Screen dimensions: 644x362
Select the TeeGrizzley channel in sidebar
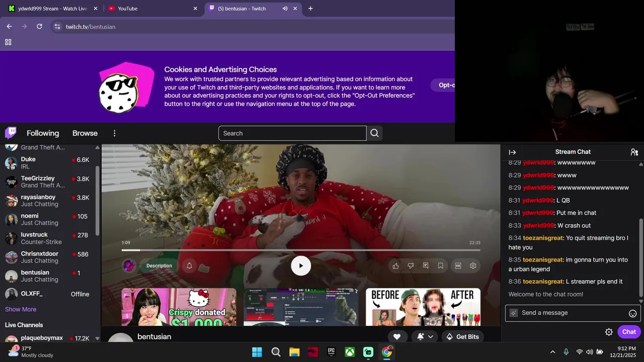pos(48,182)
